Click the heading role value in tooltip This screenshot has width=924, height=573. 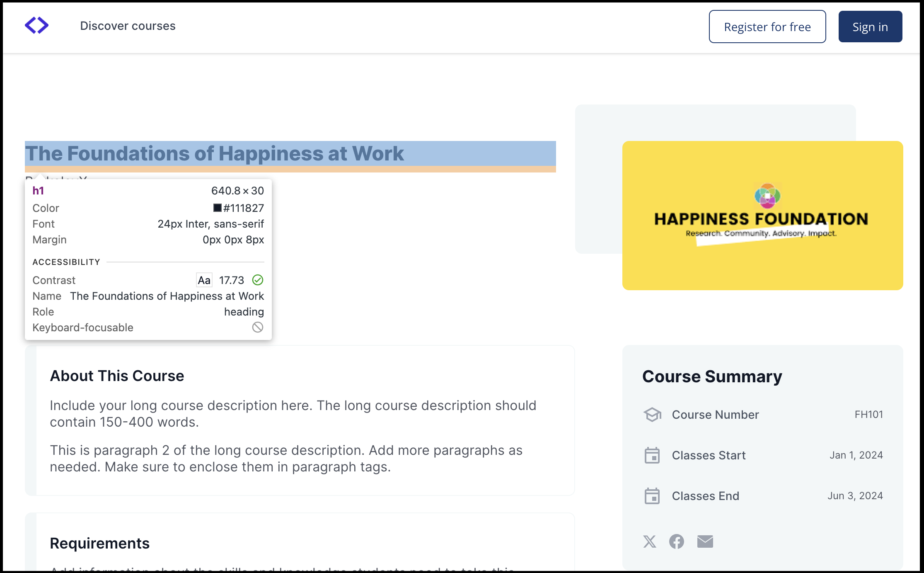point(244,312)
